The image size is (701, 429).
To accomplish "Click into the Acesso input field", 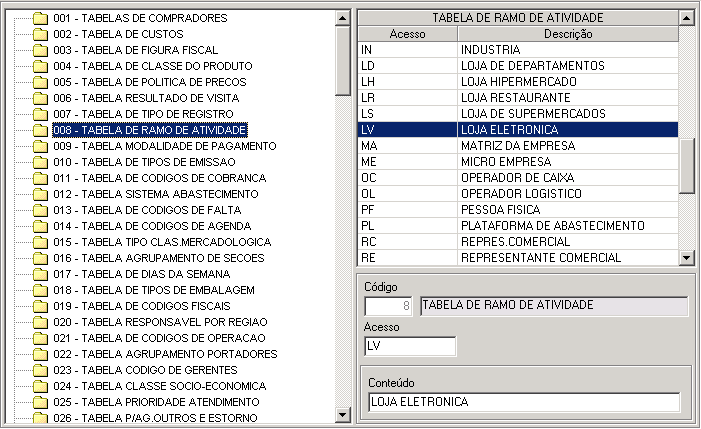I will [410, 346].
